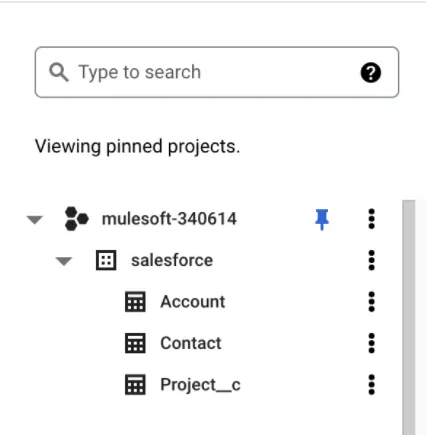Screen dimensions: 426x435
Task: Click into the Type to search field
Action: pyautogui.click(x=217, y=72)
